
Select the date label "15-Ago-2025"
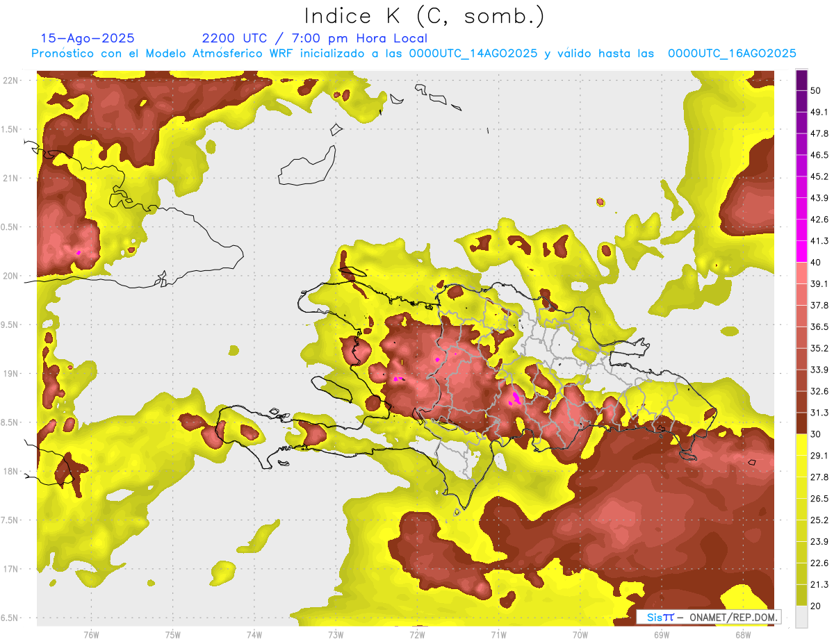pos(88,38)
